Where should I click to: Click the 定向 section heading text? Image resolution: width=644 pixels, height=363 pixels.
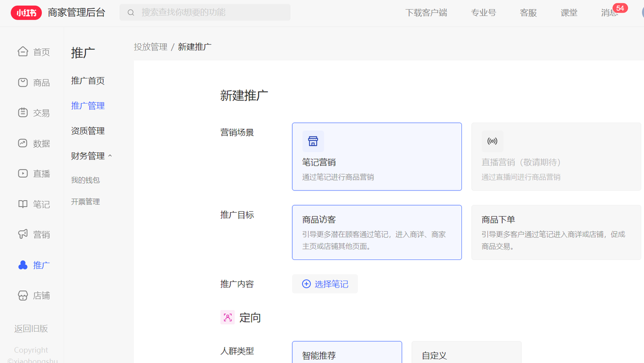pos(250,318)
